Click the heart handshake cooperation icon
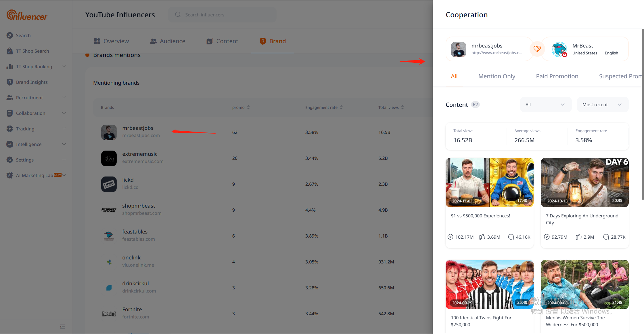The width and height of the screenshot is (644, 334). click(x=537, y=49)
